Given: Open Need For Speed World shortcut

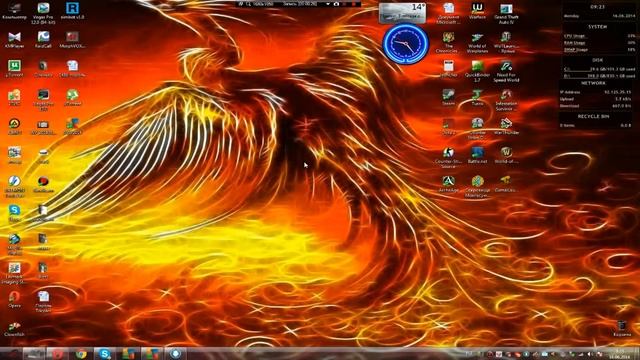Looking at the screenshot, I should pos(506,71).
